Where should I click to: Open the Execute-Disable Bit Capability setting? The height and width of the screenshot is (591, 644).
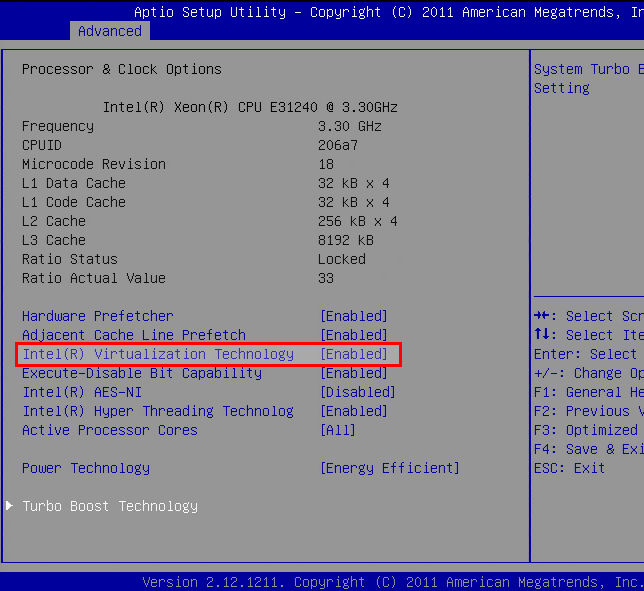pos(142,373)
